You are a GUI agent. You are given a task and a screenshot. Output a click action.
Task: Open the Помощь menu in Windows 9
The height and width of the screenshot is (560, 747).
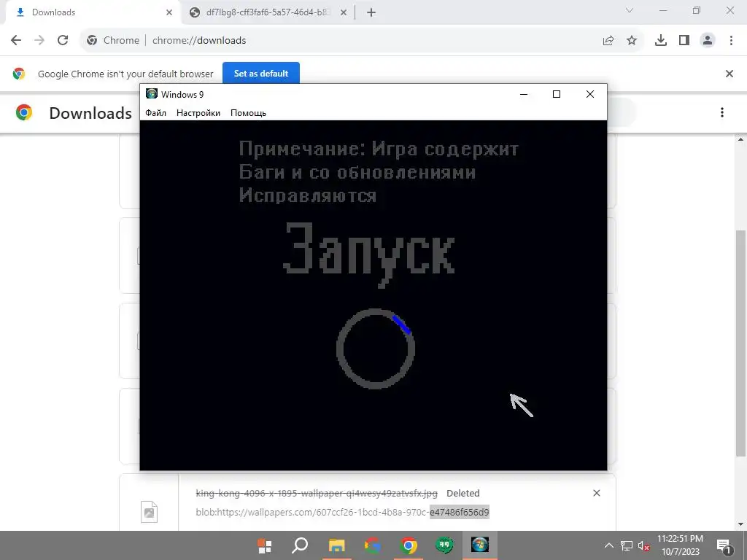[248, 113]
